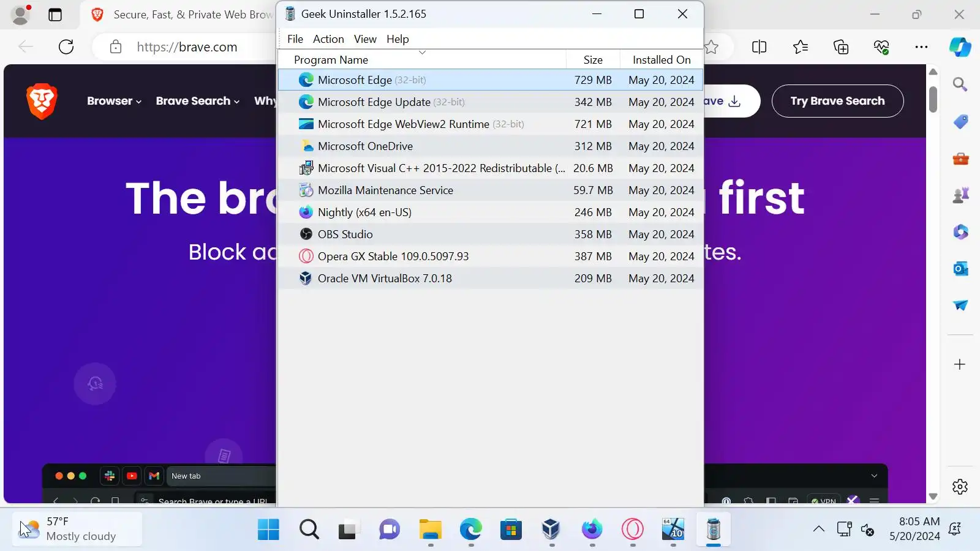980x551 pixels.
Task: Expand the Brave Search dropdown menu
Action: pos(197,101)
